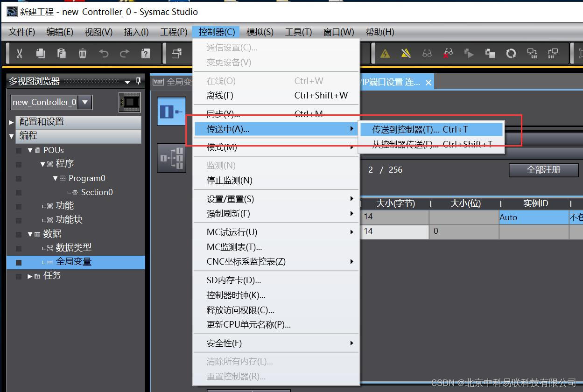This screenshot has height=392, width=583.
Task: Open the 编辑(E) menu
Action: (60, 32)
